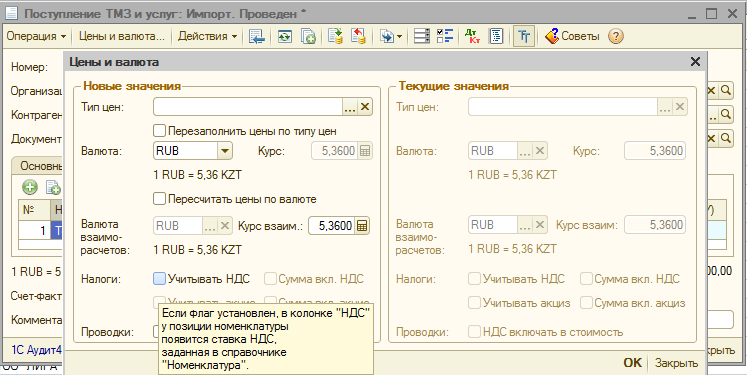Image resolution: width=747 pixels, height=375 pixels.
Task: Select the table cell with row number 1
Action: click(35, 230)
